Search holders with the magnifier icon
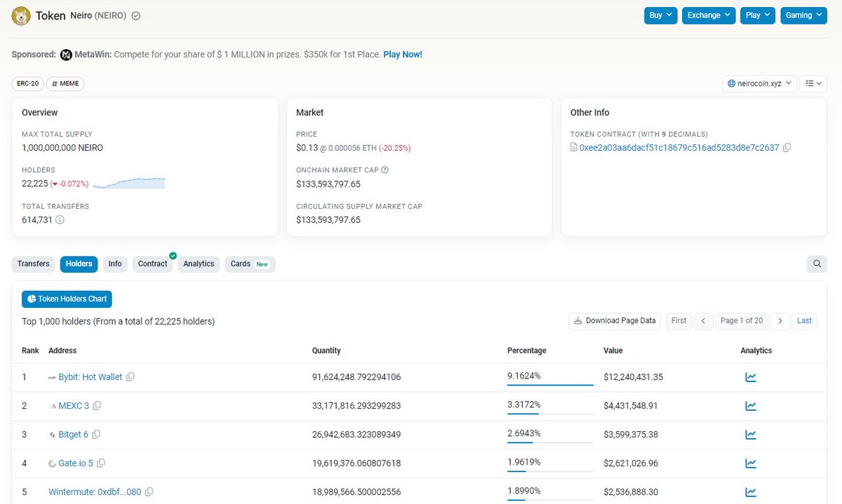842x504 pixels. (x=817, y=264)
